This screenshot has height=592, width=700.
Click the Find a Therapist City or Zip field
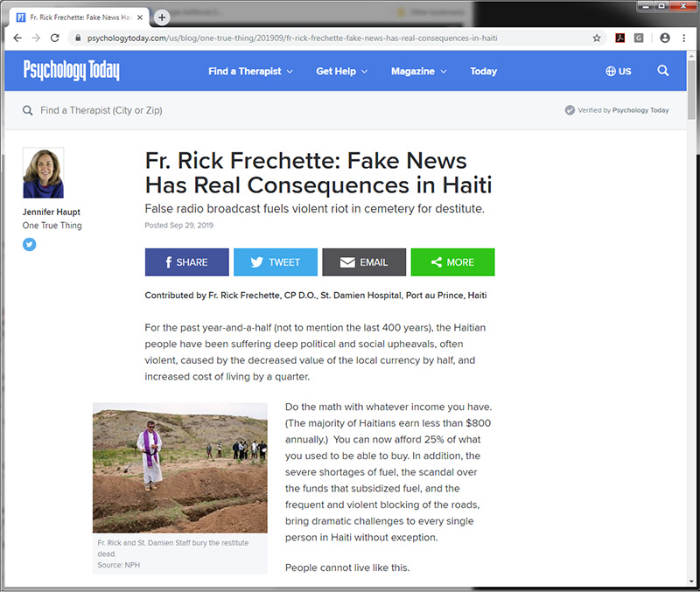tap(101, 110)
